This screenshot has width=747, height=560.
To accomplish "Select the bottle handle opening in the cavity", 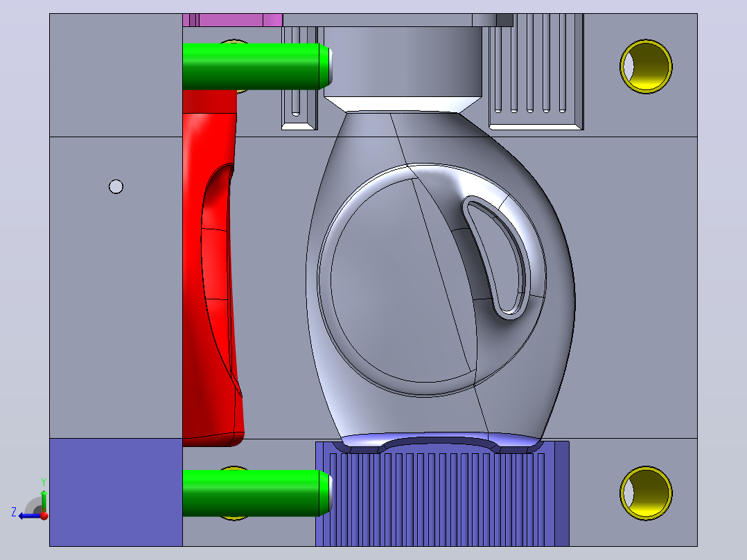I will pos(497,257).
